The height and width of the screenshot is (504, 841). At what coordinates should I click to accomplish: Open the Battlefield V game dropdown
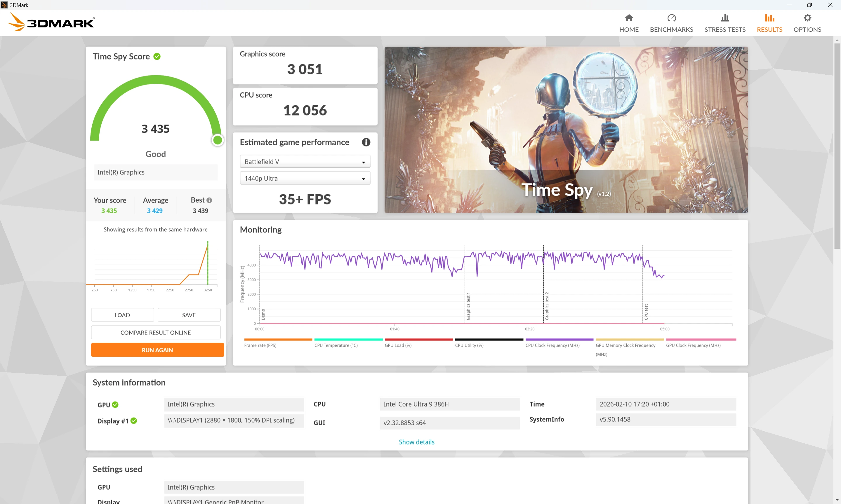coord(305,161)
